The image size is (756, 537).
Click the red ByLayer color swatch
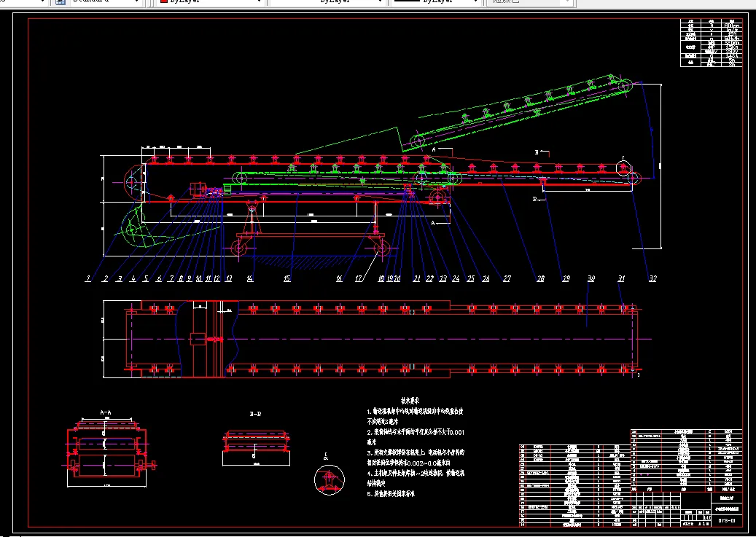[x=164, y=1]
